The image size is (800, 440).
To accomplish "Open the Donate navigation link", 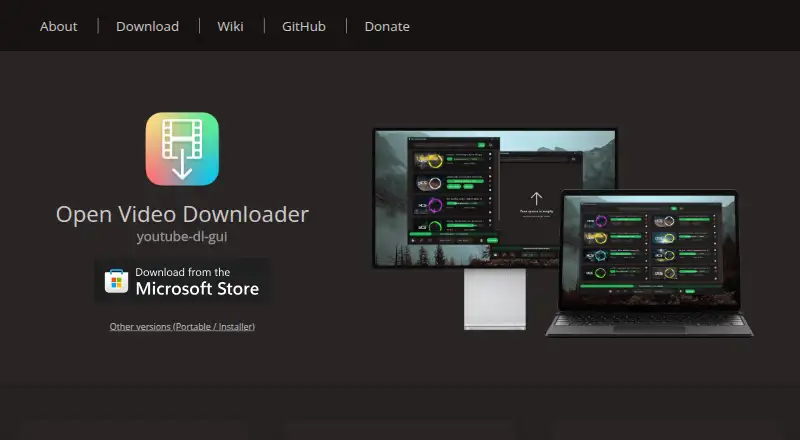I will pos(387,27).
